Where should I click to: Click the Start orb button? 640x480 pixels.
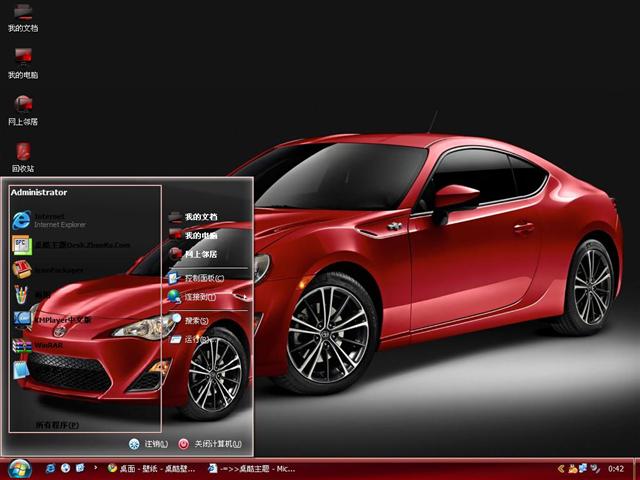19,468
